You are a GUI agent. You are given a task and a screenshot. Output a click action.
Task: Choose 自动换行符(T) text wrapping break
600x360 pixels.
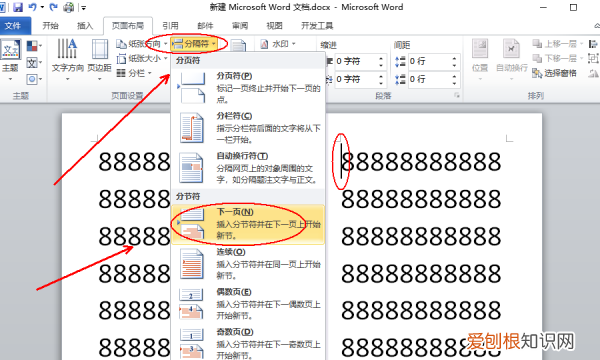[248, 168]
